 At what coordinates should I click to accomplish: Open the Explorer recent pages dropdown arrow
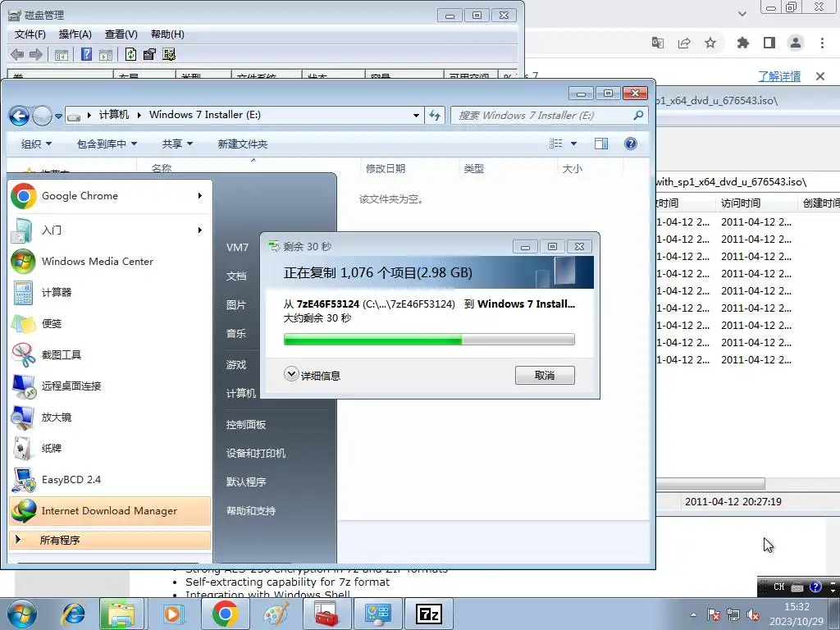[x=58, y=116]
